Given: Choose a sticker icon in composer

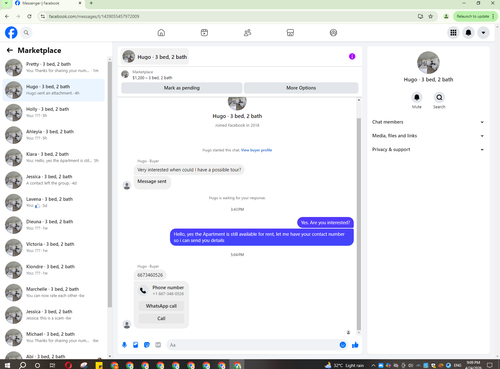Looking at the screenshot, I should pyautogui.click(x=147, y=345).
